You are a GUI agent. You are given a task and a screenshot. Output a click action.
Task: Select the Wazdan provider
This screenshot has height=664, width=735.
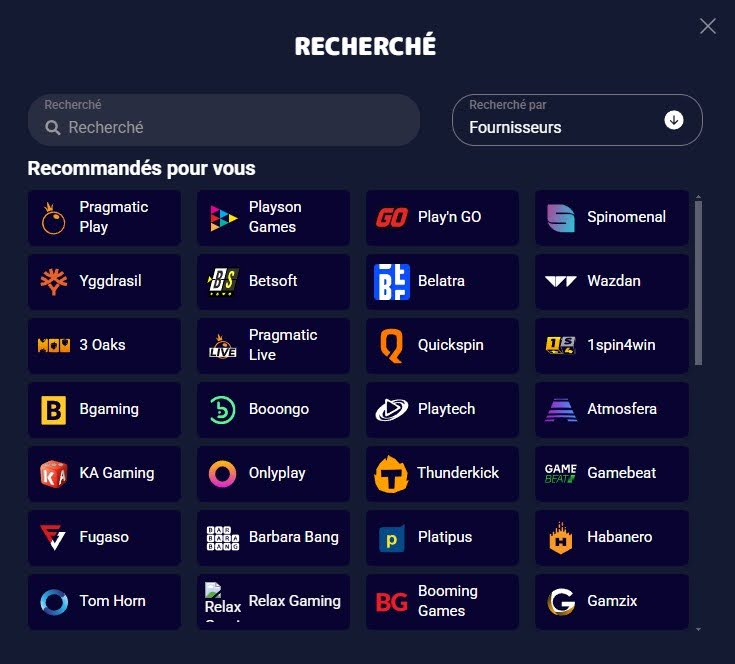click(611, 282)
